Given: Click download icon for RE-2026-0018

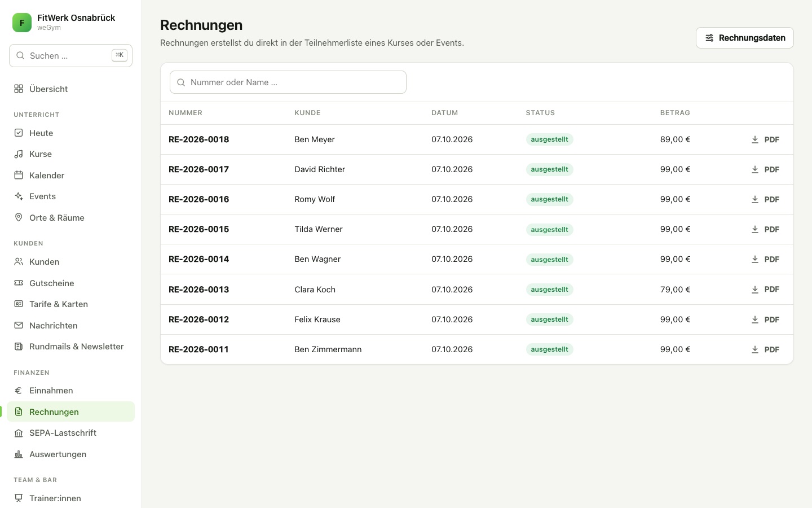Looking at the screenshot, I should point(755,139).
